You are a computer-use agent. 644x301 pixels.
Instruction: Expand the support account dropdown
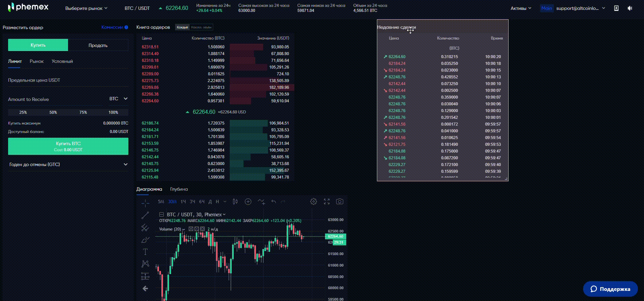(x=604, y=8)
